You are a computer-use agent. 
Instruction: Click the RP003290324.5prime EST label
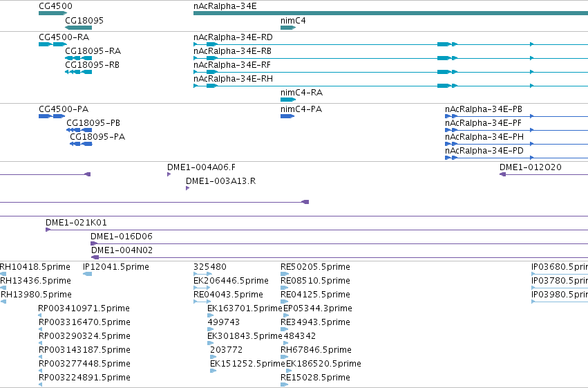tap(85, 336)
